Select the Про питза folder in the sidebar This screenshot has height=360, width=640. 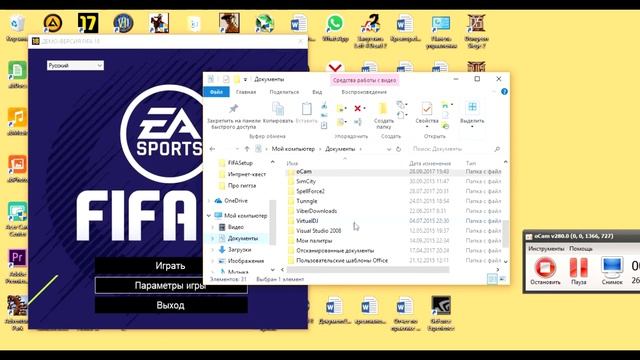(x=242, y=185)
